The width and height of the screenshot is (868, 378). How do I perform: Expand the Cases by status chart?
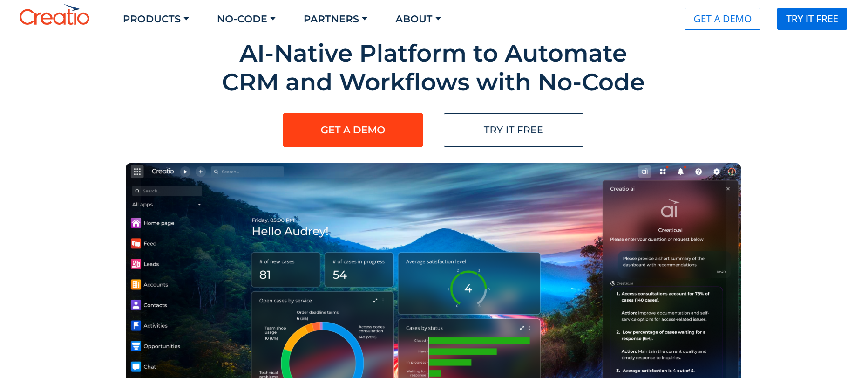click(x=522, y=328)
